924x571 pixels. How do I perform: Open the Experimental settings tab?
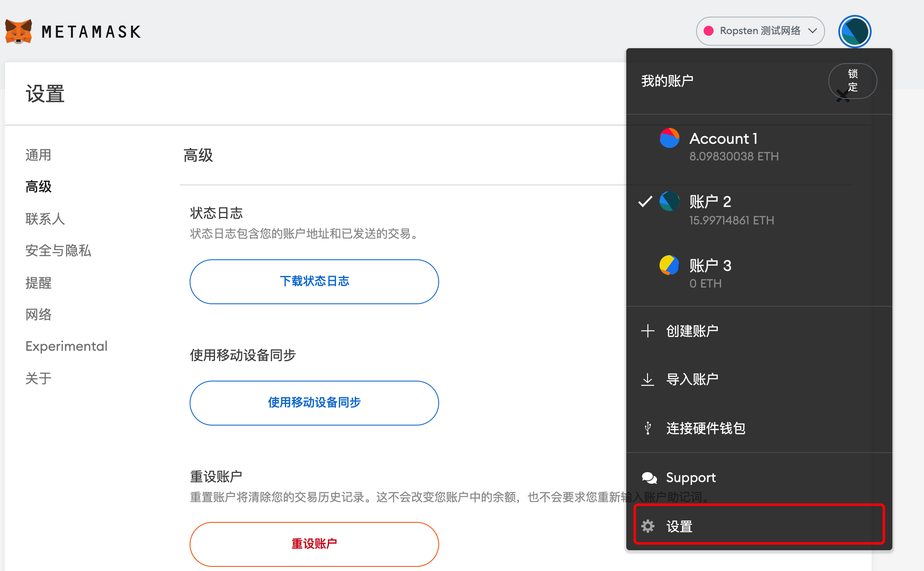[x=67, y=346]
